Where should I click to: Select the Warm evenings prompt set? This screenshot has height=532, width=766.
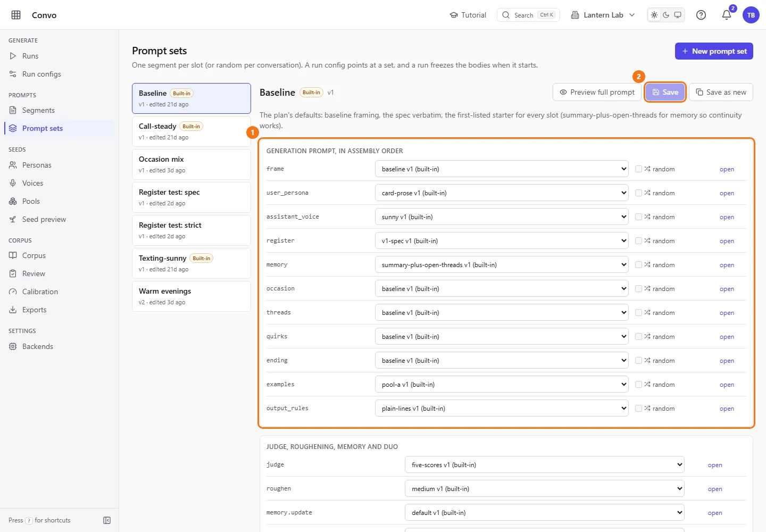[191, 296]
